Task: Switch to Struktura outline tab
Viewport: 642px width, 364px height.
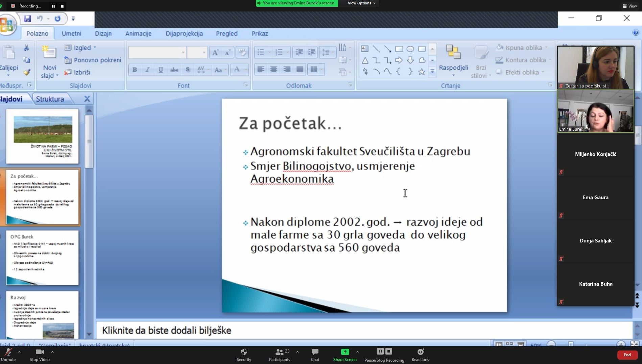Action: [50, 99]
